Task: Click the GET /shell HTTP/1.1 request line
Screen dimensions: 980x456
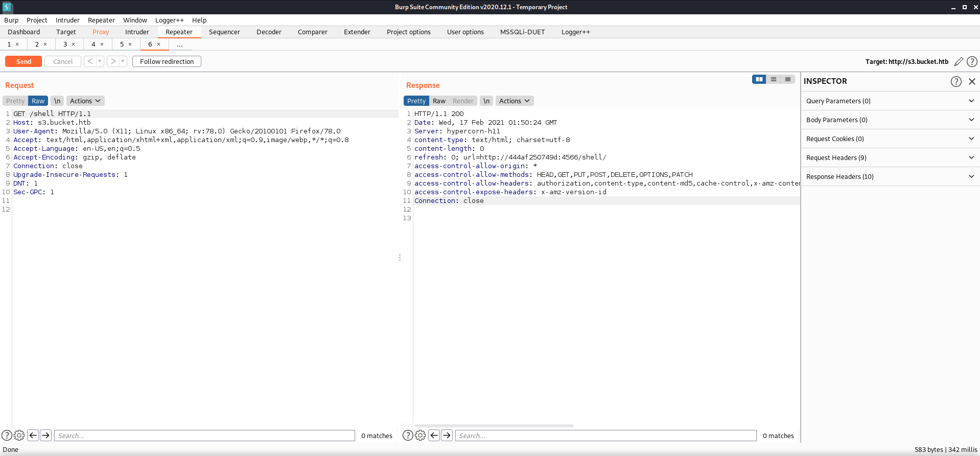Action: (x=52, y=114)
